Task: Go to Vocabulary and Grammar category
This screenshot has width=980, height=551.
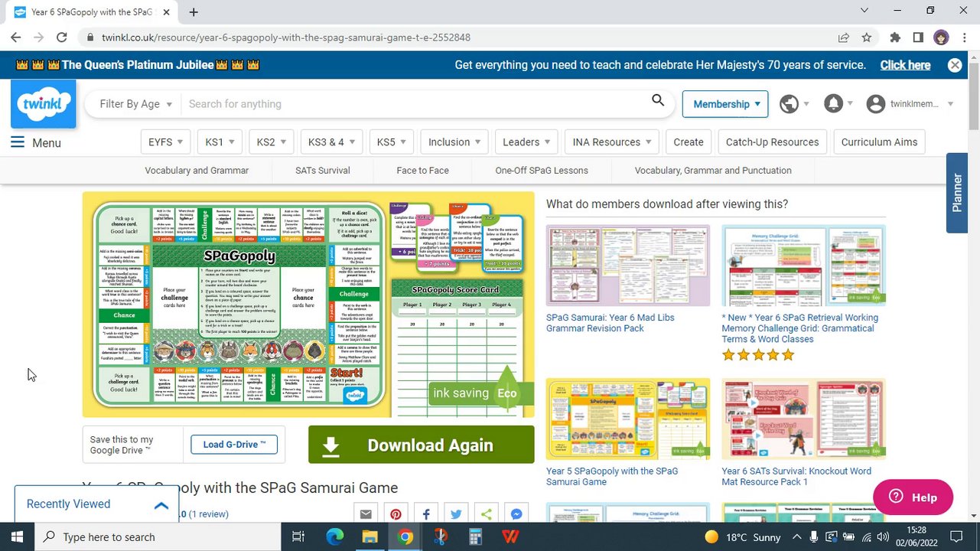Action: tap(197, 171)
